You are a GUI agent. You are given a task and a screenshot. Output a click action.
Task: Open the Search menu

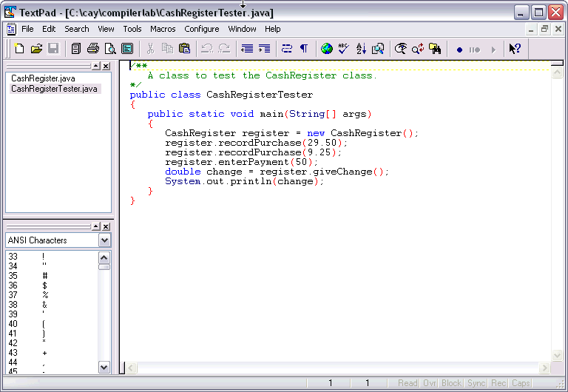pos(77,29)
